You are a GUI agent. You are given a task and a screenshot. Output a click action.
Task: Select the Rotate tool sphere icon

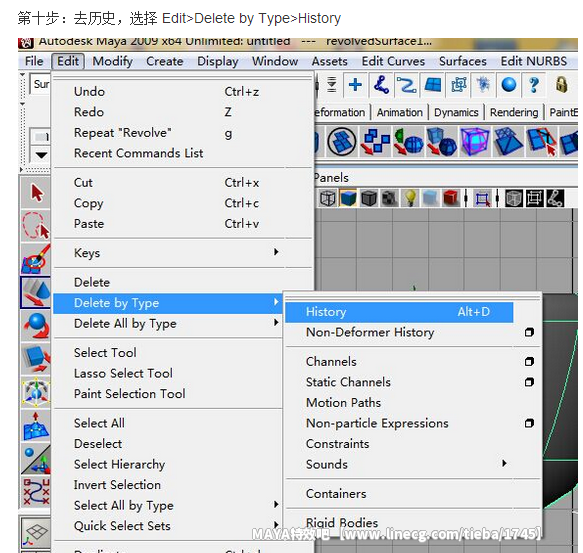[36, 326]
